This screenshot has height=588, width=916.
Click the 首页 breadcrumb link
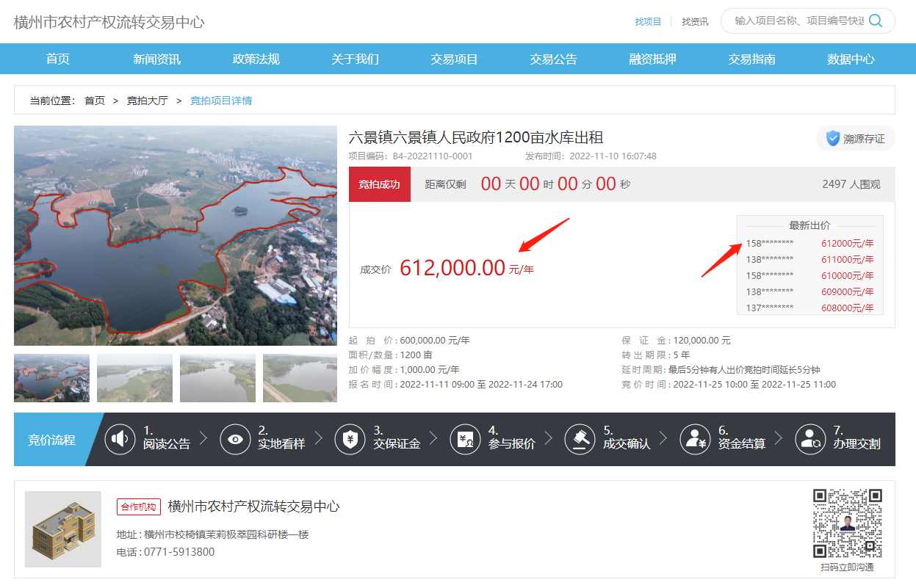pos(95,101)
